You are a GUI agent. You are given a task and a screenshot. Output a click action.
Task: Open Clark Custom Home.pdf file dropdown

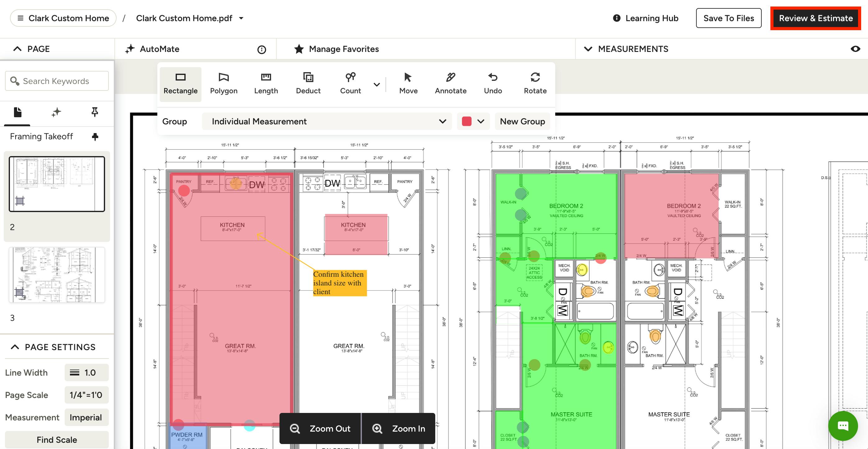(x=241, y=18)
